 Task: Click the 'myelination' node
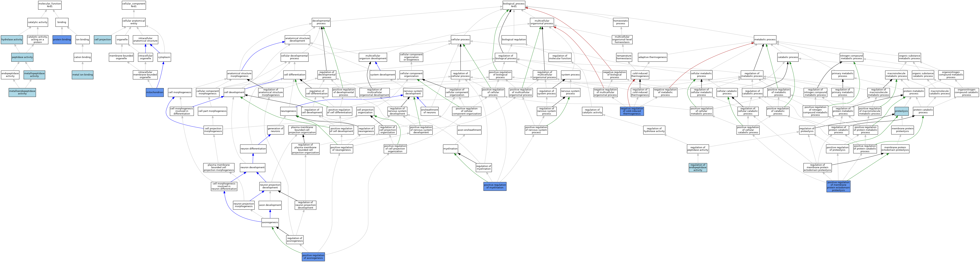click(450, 149)
